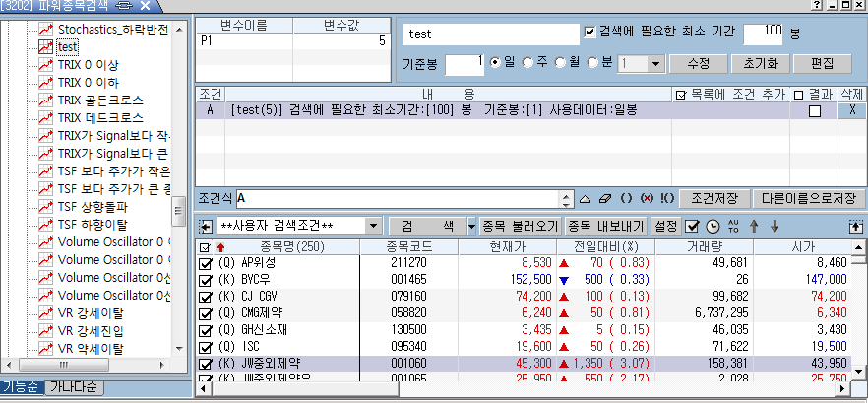Uncheck the JW중외제약 row checkbox

pyautogui.click(x=206, y=365)
